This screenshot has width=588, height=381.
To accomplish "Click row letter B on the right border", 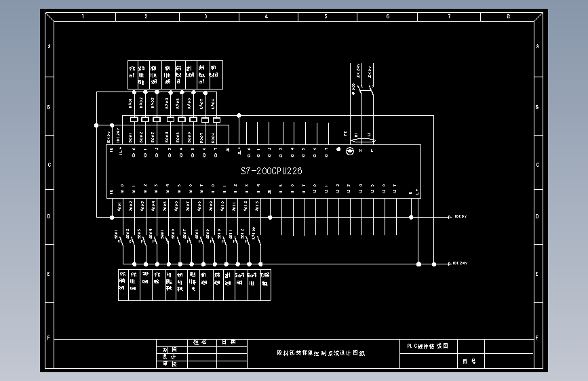I will [537, 107].
